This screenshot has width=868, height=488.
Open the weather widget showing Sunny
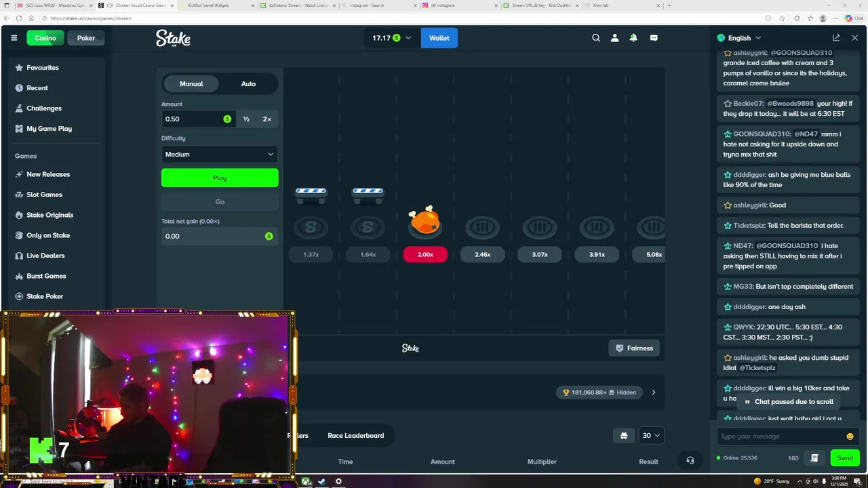click(772, 481)
